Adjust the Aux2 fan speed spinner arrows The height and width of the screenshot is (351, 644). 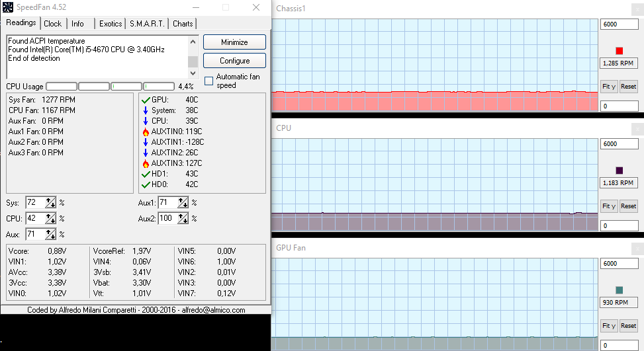point(183,218)
